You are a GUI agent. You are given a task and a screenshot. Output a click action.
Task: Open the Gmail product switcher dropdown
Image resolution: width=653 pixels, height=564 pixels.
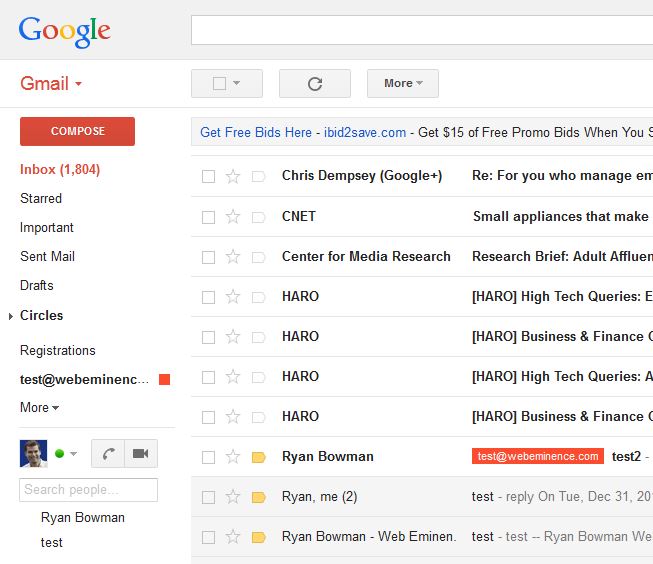point(51,84)
